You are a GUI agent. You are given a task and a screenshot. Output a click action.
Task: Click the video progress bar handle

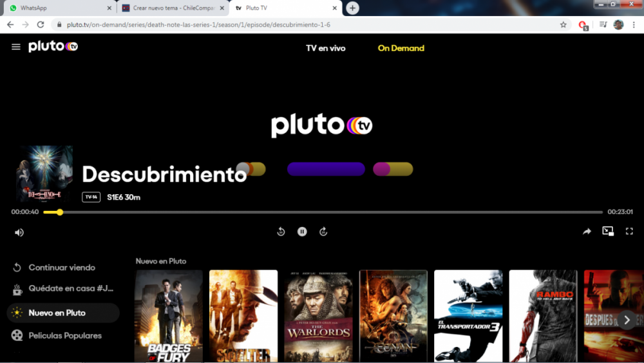tap(60, 212)
